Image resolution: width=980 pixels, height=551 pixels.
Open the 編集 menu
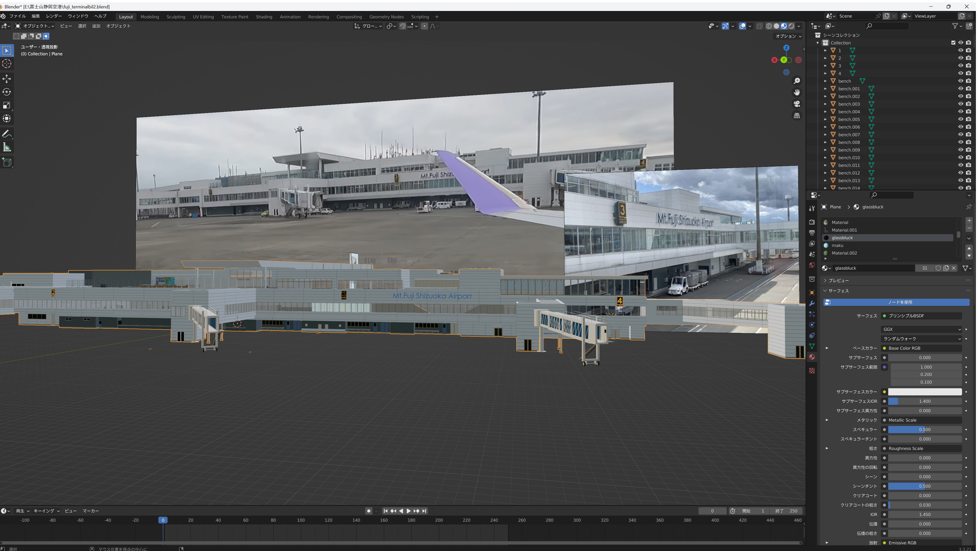pyautogui.click(x=36, y=16)
